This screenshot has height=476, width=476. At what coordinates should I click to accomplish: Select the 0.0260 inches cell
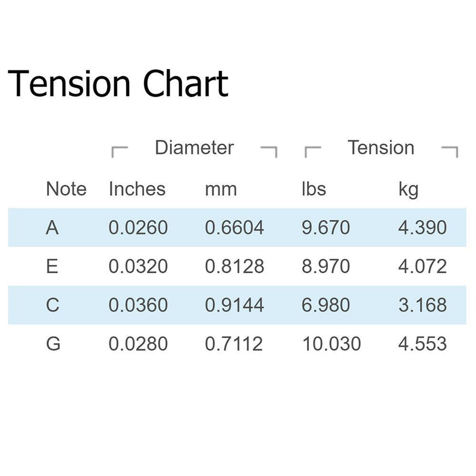138,228
